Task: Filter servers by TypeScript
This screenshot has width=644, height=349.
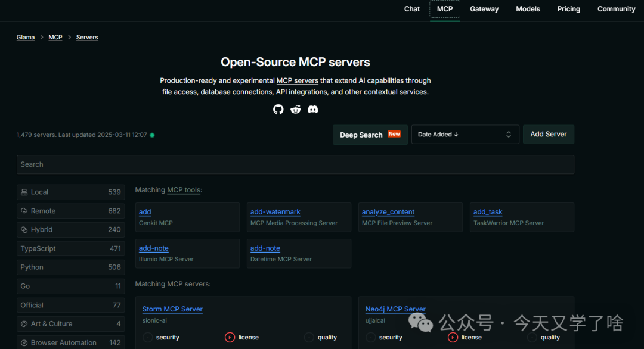Action: 70,248
